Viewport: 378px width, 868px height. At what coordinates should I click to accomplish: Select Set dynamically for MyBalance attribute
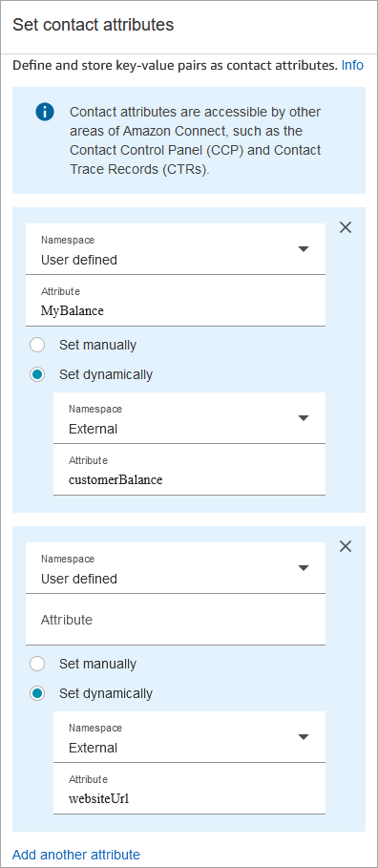pos(37,374)
